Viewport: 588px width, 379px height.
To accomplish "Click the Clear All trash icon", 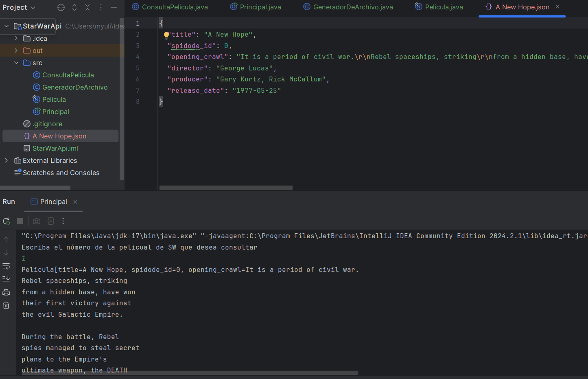I will tap(6, 305).
